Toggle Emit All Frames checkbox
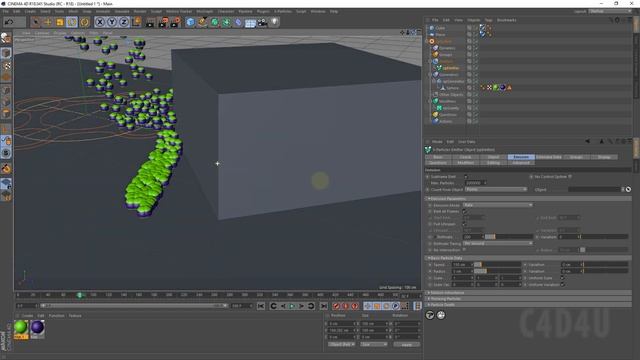The width and height of the screenshot is (640, 360). click(464, 211)
